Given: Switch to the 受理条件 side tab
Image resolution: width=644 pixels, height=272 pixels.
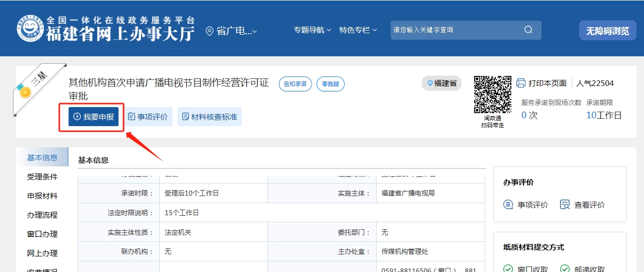Looking at the screenshot, I should [x=42, y=177].
